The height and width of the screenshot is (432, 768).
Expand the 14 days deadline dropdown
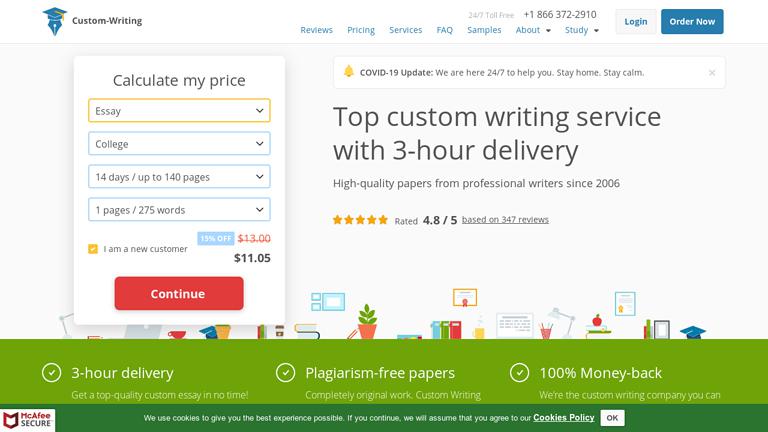pos(179,177)
